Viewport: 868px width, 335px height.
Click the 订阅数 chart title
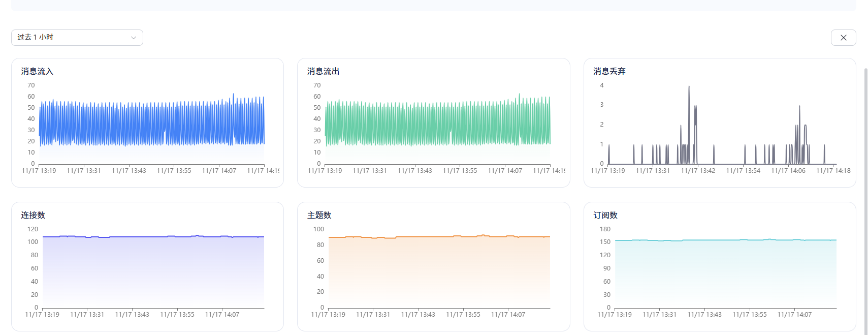click(x=605, y=216)
